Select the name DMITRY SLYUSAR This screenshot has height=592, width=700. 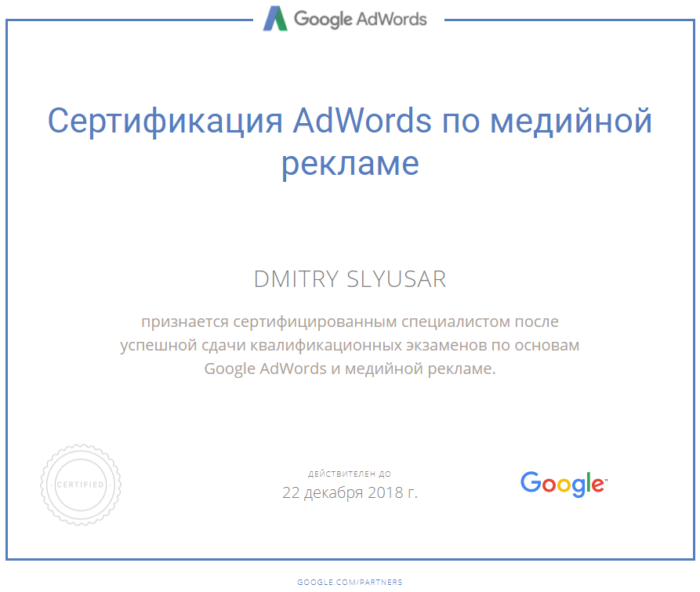(350, 279)
